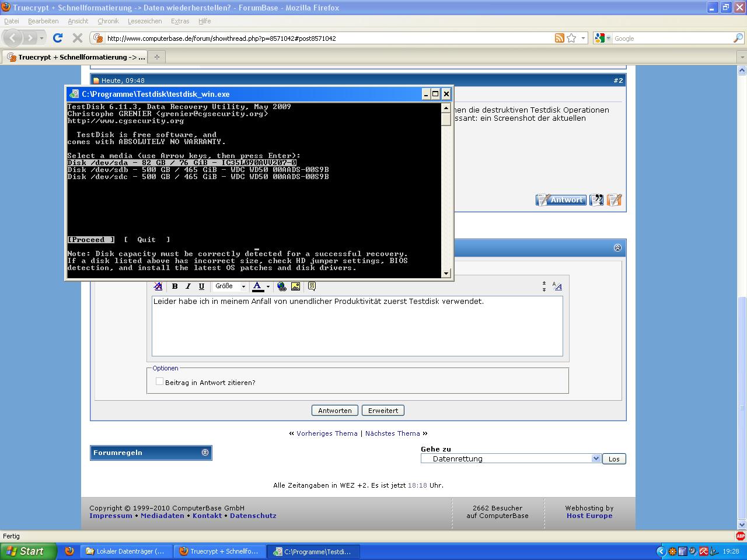Click the URL address bar field
Screen dimensions: 747x560
click(x=329, y=38)
